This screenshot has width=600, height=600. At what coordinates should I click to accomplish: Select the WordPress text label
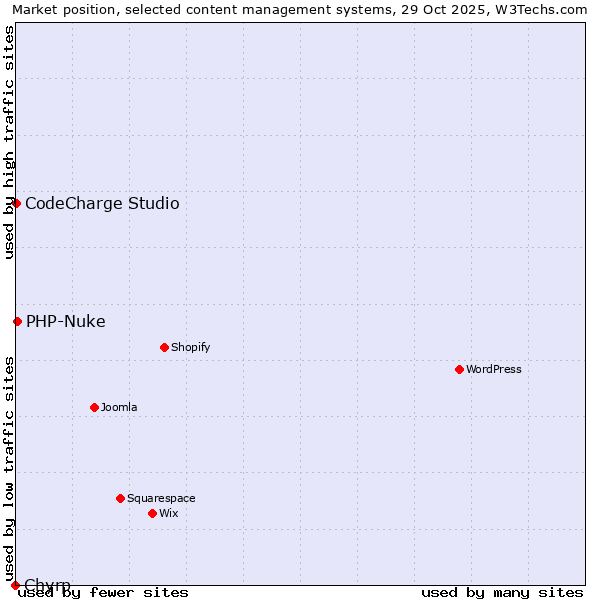tap(494, 370)
